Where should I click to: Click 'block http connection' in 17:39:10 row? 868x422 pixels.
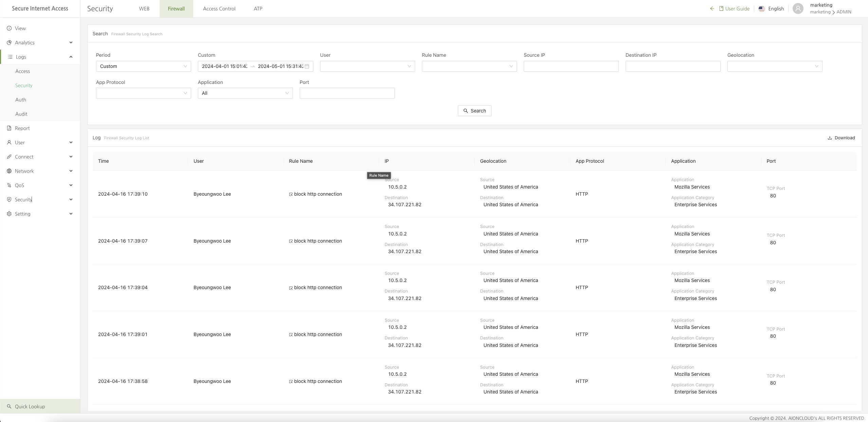pos(318,194)
